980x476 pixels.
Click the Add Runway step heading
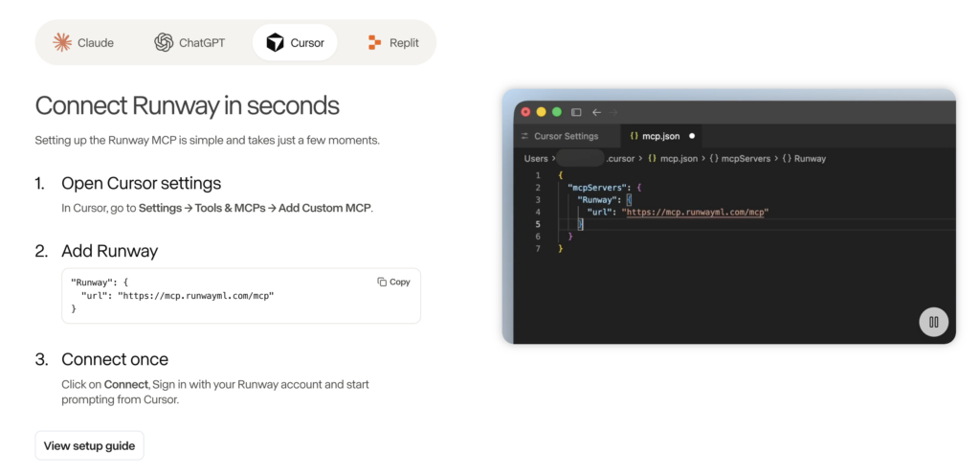click(109, 252)
